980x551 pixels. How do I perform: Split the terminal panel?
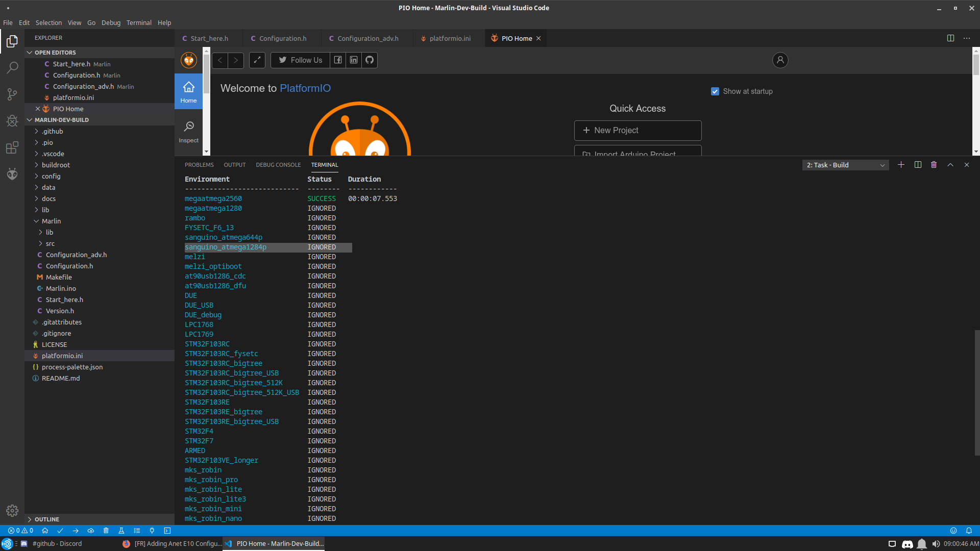918,165
